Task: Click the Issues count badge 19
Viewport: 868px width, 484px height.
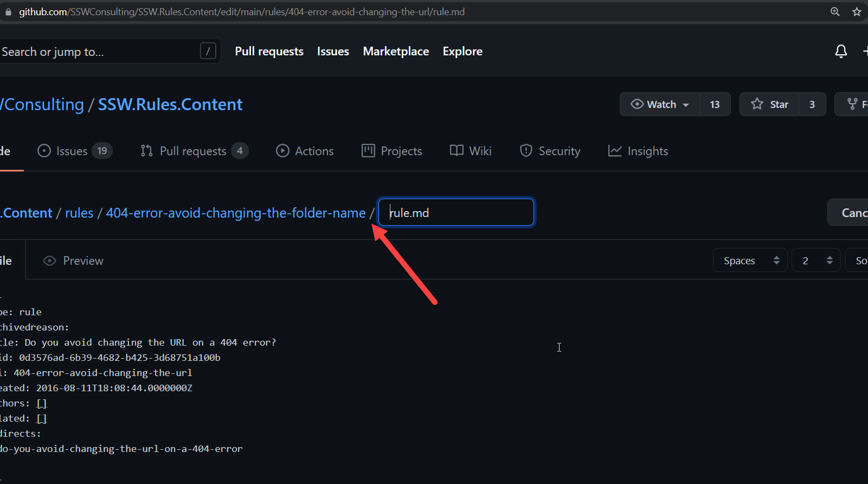Action: pos(102,151)
